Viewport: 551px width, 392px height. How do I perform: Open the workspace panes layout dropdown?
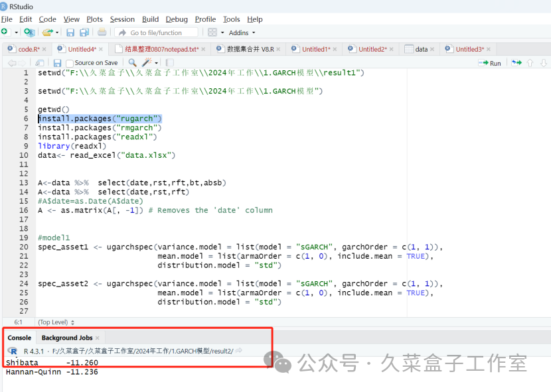[x=214, y=32]
